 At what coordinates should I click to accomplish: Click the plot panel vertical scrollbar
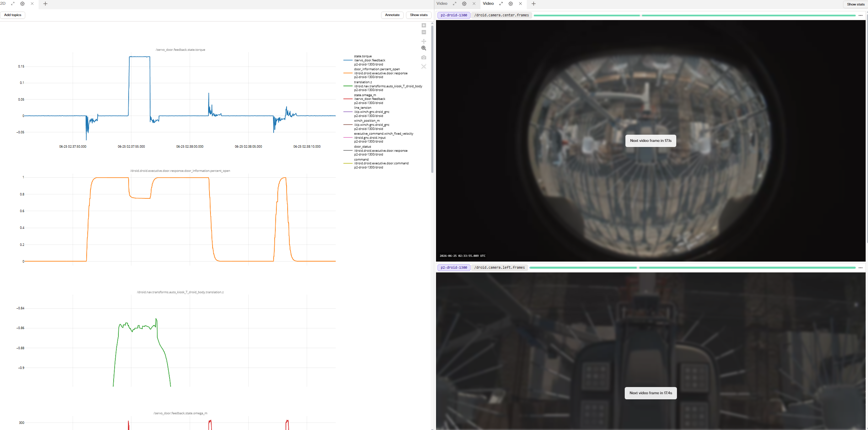coord(432,99)
